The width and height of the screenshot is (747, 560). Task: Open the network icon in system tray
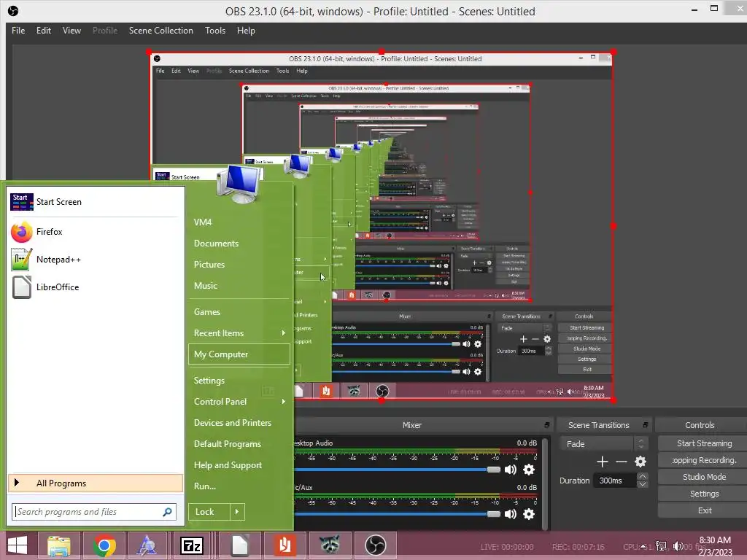click(661, 546)
